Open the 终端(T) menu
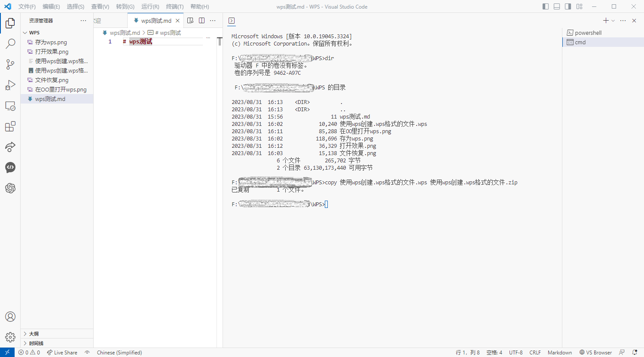The width and height of the screenshot is (644, 357). (174, 6)
